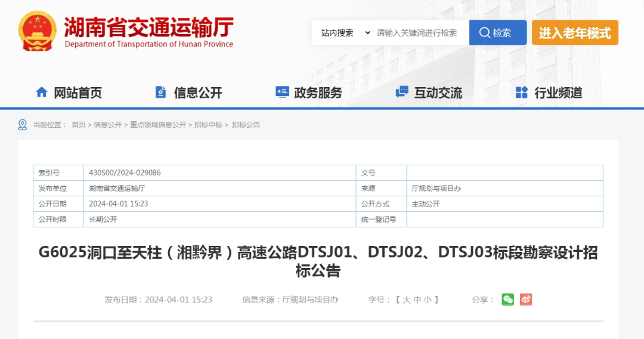Click the 索引号 label cell

[x=58, y=172]
